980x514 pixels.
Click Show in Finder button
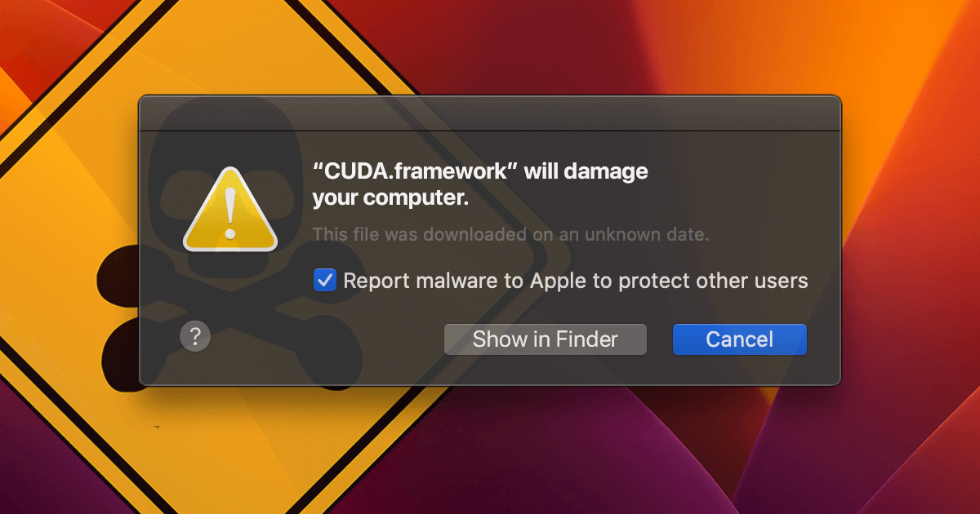click(546, 339)
